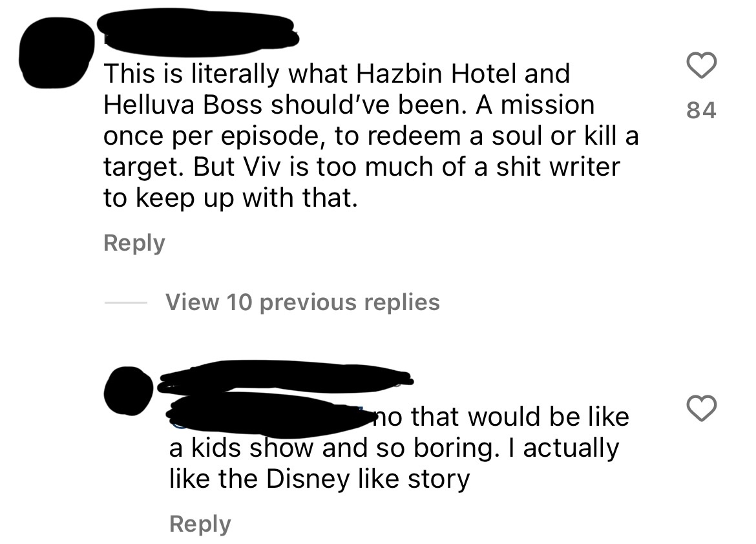This screenshot has width=756, height=544.
Task: Reply to the kids show comment
Action: tap(200, 524)
